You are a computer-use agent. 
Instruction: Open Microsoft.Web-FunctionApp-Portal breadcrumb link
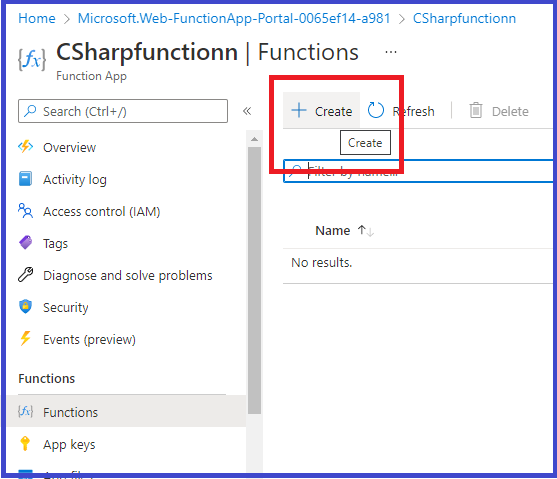click(x=234, y=18)
